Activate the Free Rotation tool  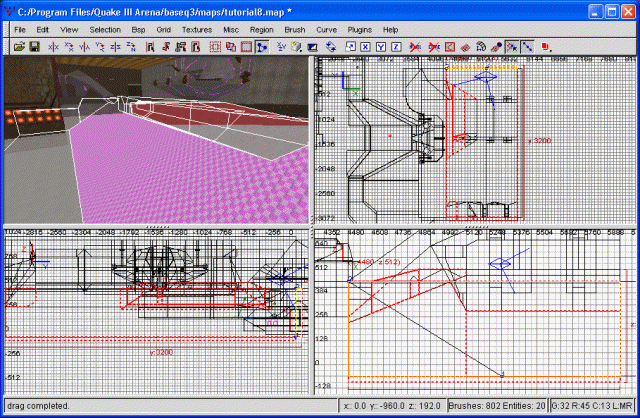coord(331,47)
